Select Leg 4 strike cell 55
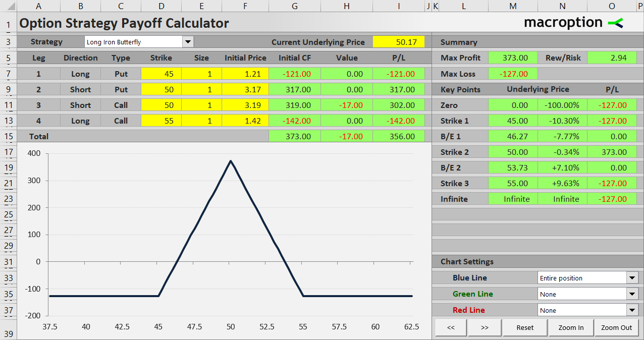 [161, 121]
